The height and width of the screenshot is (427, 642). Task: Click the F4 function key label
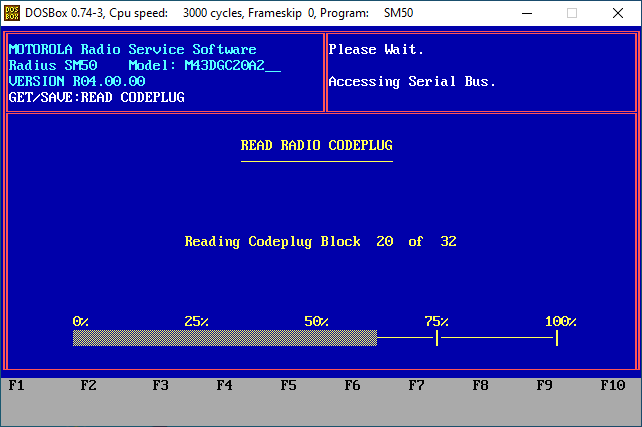click(224, 385)
